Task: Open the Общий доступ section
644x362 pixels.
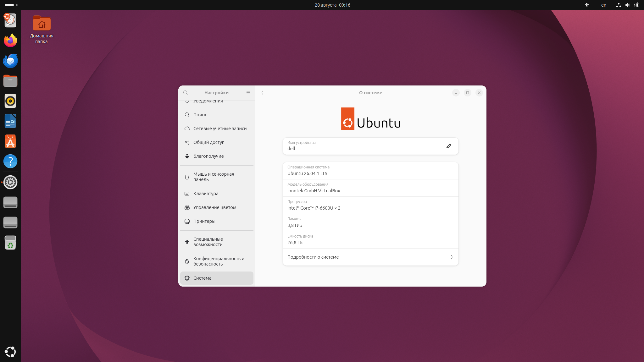Action: point(217,142)
